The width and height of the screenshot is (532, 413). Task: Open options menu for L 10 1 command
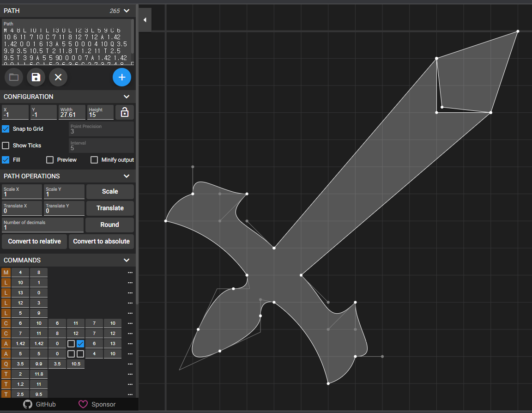click(130, 283)
